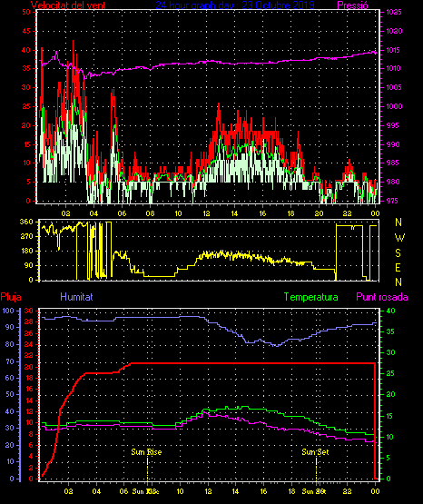Click the 'Punt rosada' magenta legend label
This screenshot has width=423, height=504.
point(382,297)
